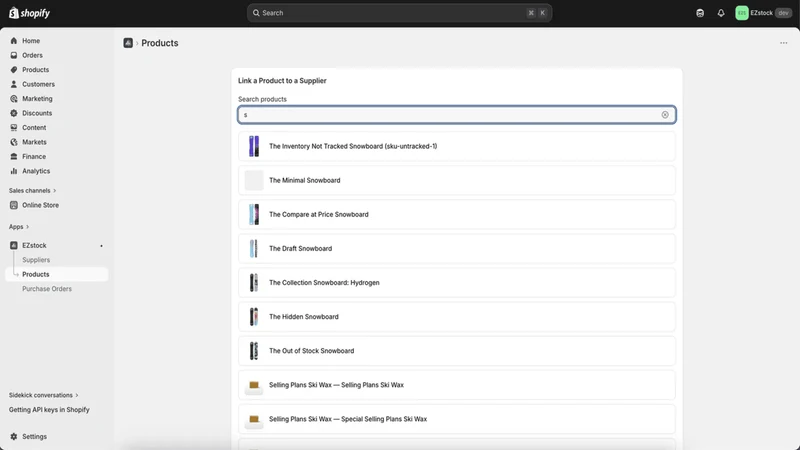The image size is (800, 450).
Task: Select The Out of Stock Snowboard
Action: point(457,351)
